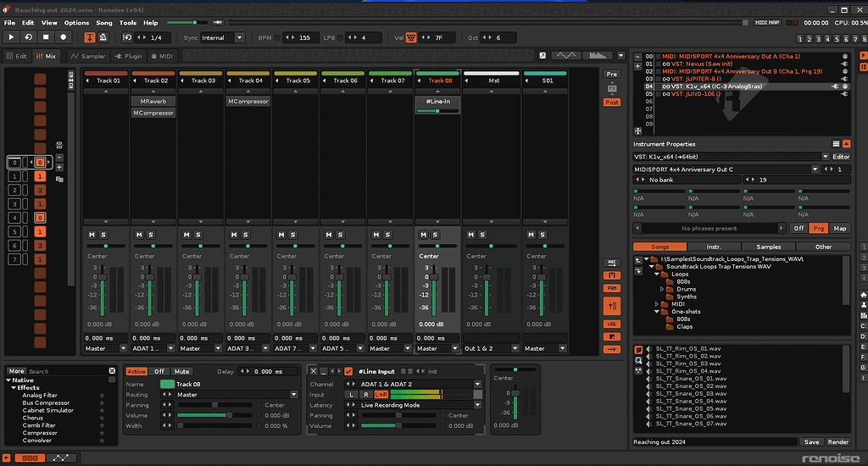This screenshot has height=466, width=868.
Task: Select the Songs browser tab
Action: (659, 247)
